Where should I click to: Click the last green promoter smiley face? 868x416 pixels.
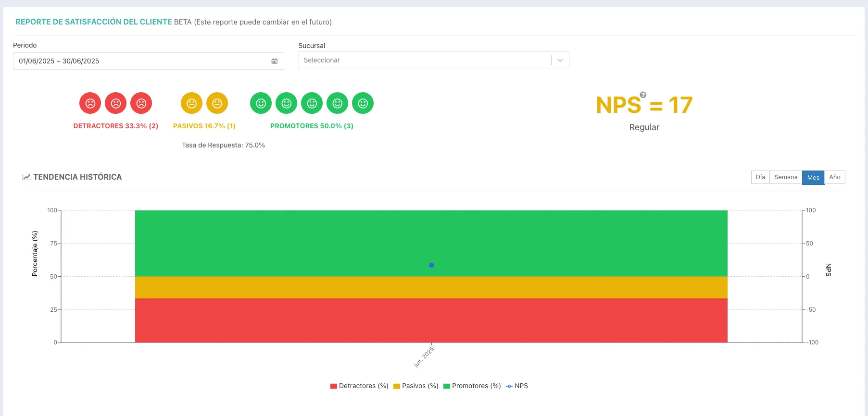coord(363,103)
